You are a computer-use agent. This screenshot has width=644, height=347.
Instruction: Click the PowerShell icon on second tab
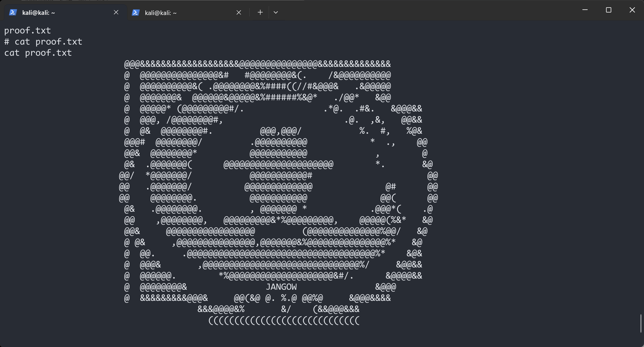click(x=135, y=13)
